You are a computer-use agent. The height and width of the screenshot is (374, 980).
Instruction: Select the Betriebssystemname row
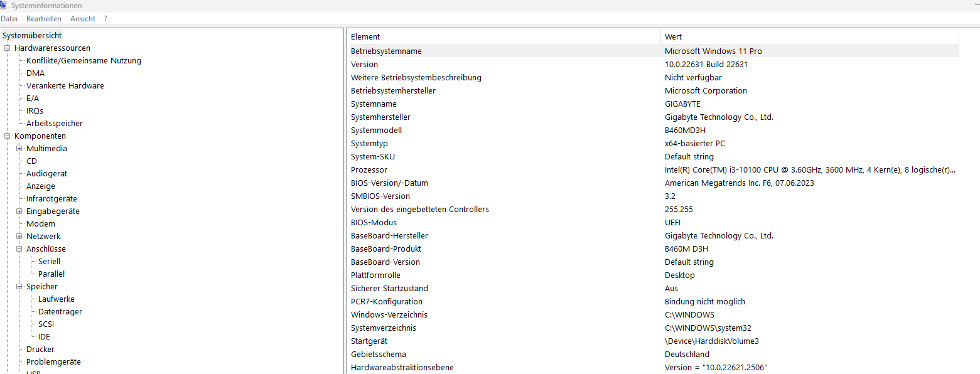click(654, 51)
